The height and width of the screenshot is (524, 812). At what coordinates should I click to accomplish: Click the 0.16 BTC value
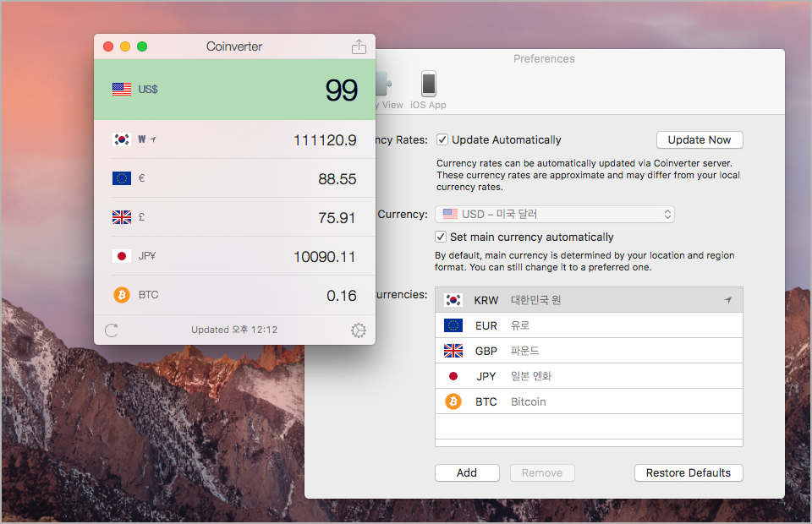click(x=341, y=295)
